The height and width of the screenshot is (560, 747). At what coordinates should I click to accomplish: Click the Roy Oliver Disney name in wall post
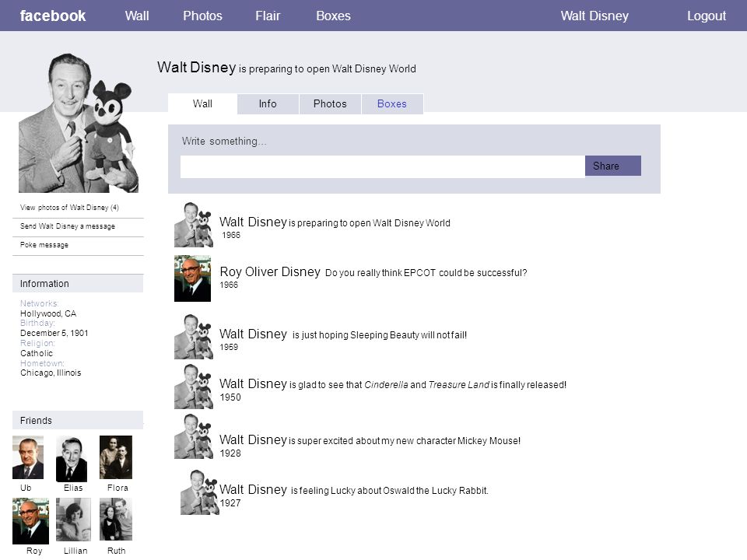point(270,271)
